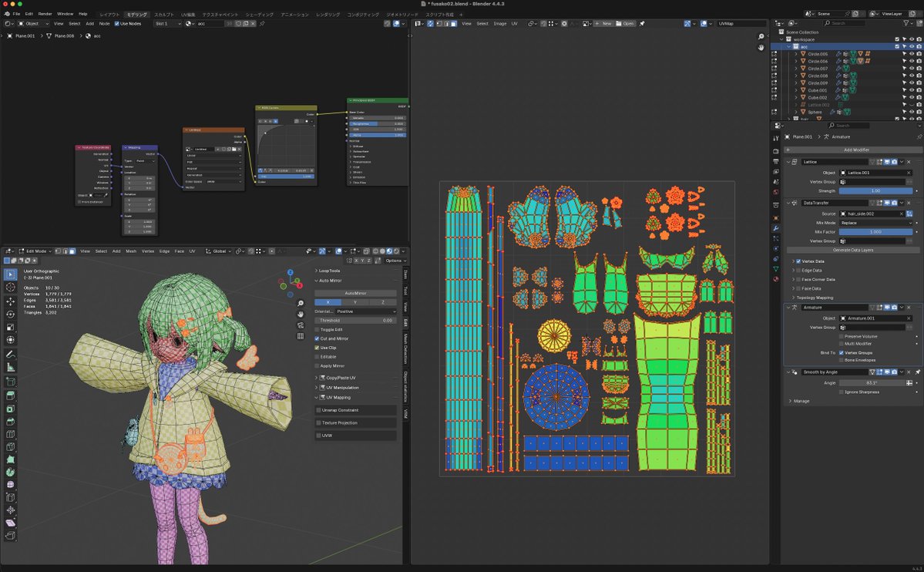
Task: Open the Mix Mode Replace dropdown
Action: click(875, 223)
